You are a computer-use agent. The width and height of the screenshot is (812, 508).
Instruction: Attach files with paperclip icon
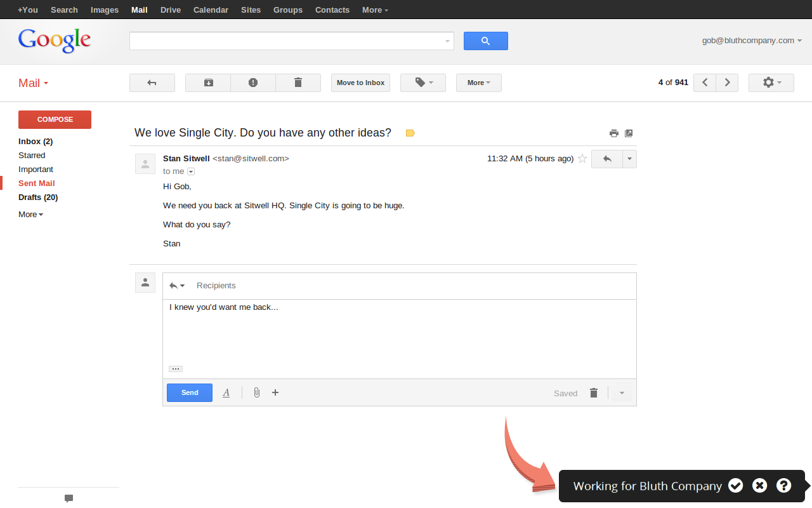(x=256, y=392)
